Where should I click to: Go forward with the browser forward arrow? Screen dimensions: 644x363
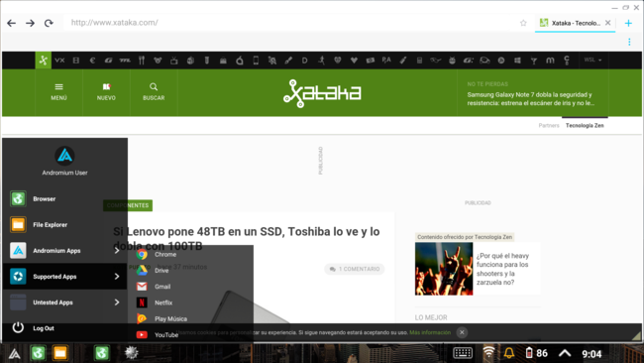[x=30, y=23]
